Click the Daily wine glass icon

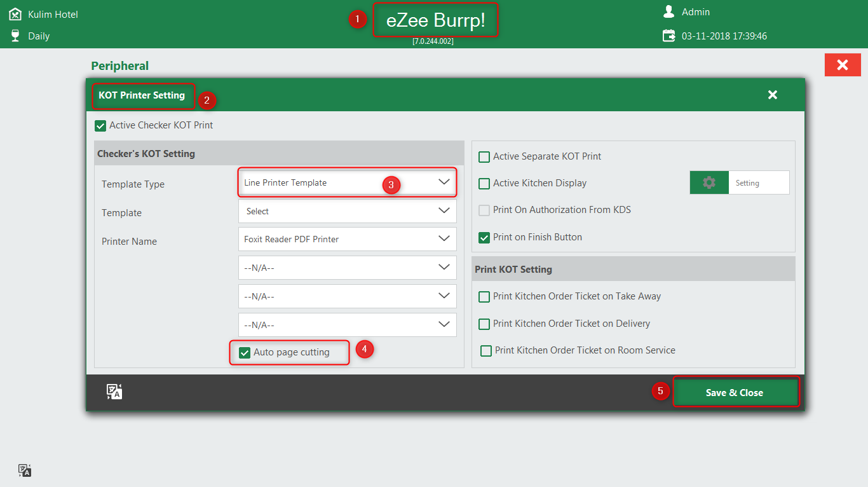(15, 36)
